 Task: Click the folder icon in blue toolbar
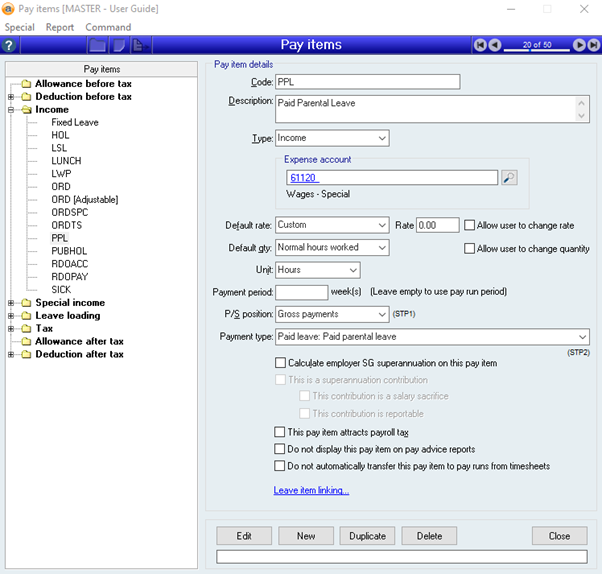tap(98, 45)
